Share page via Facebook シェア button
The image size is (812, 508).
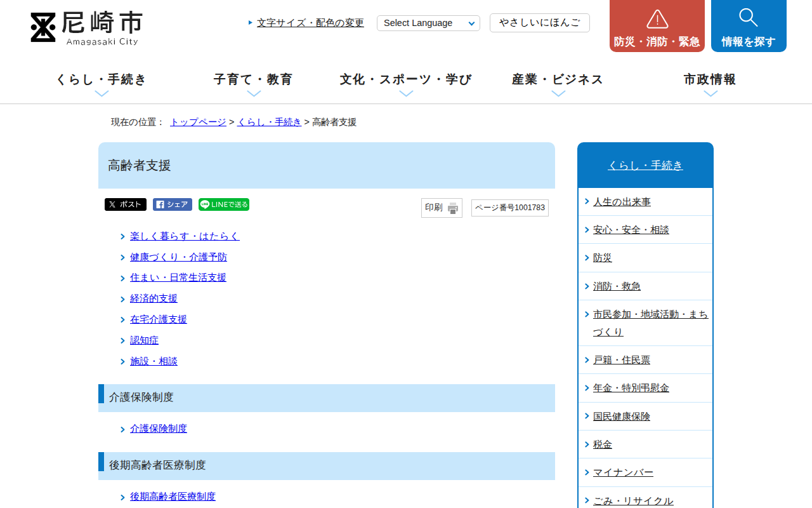[x=173, y=204]
